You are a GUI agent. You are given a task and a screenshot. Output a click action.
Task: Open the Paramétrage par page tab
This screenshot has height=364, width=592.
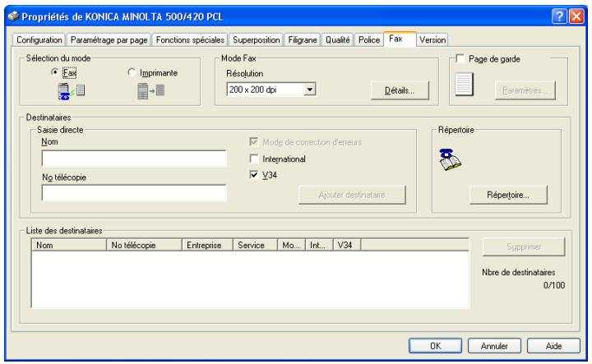tap(109, 39)
